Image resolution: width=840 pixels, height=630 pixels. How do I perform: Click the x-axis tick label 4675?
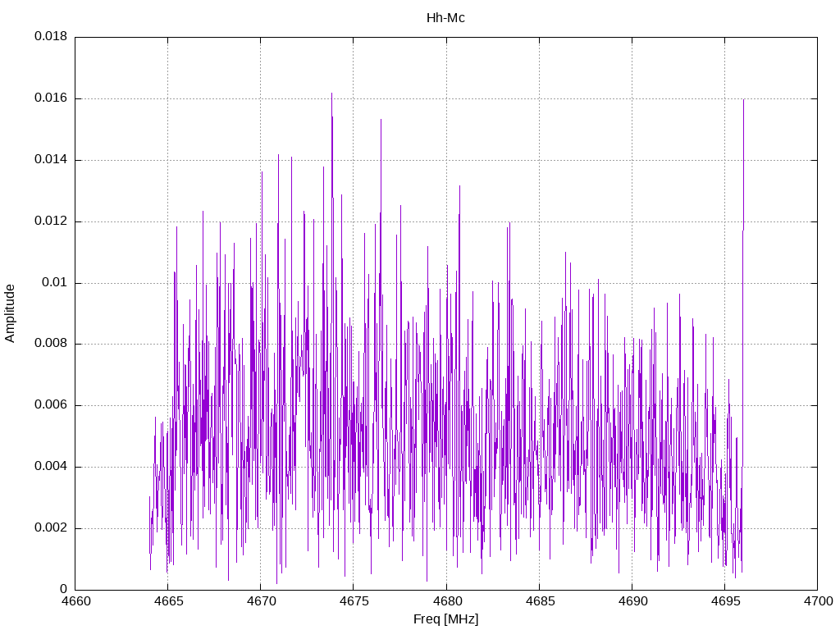click(x=354, y=601)
